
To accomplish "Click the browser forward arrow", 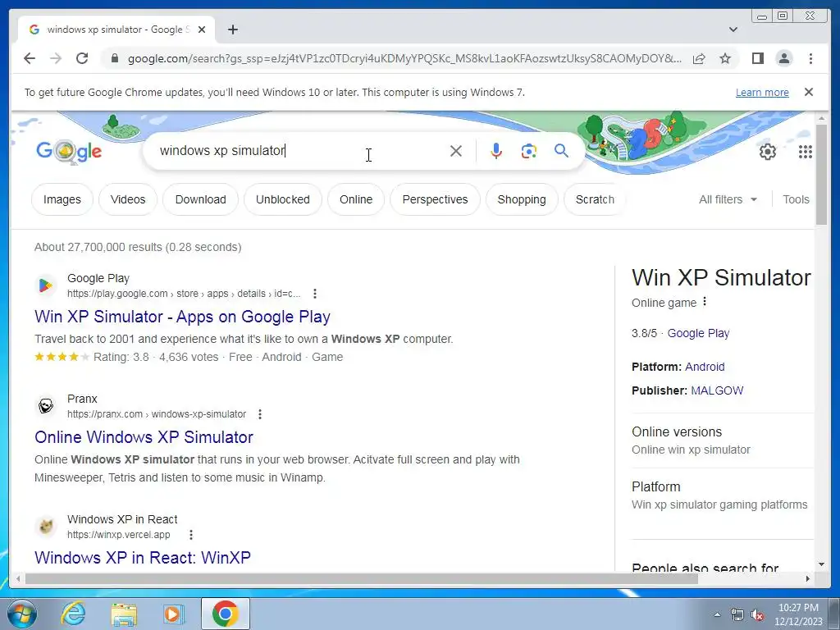I will [56, 58].
